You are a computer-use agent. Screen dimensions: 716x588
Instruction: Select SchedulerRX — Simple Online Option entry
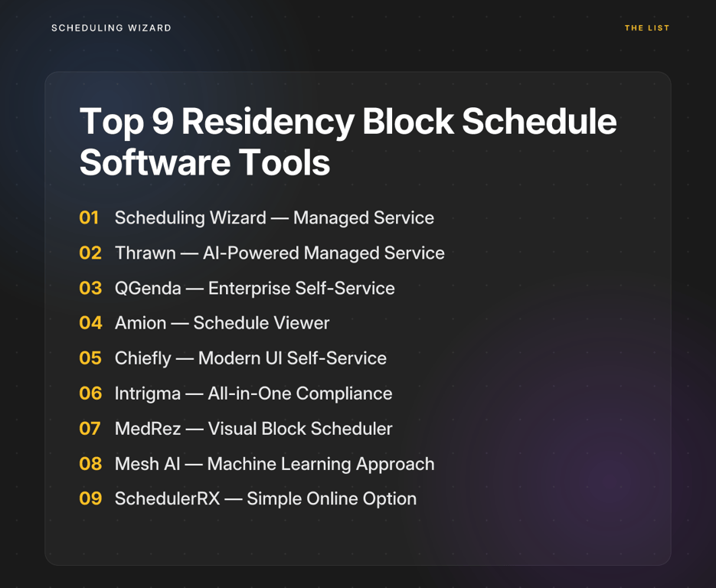tap(266, 498)
